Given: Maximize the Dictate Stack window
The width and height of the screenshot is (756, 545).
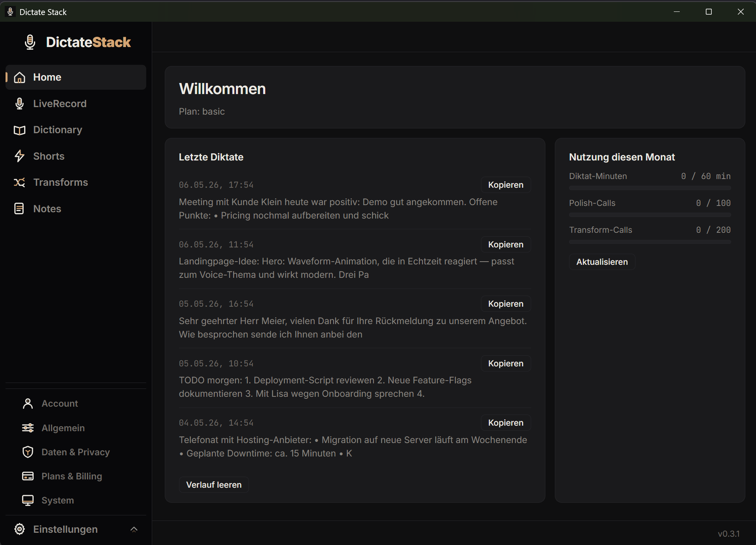Looking at the screenshot, I should pyautogui.click(x=709, y=12).
